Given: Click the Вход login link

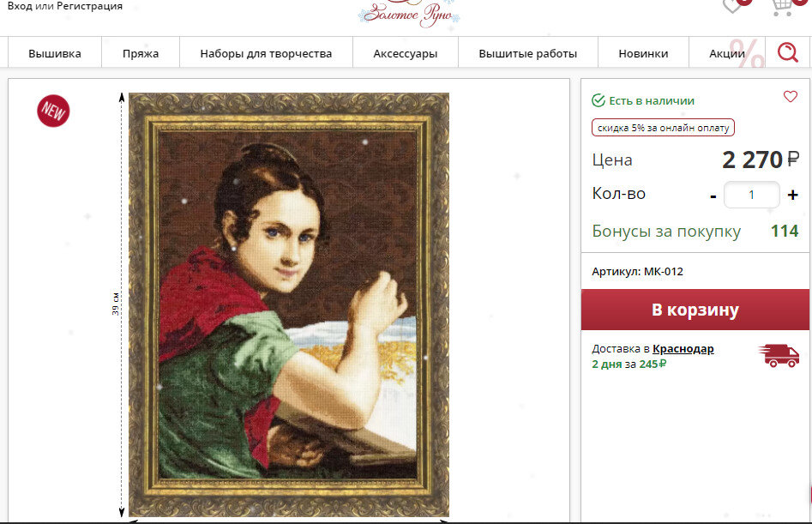Looking at the screenshot, I should (x=20, y=6).
